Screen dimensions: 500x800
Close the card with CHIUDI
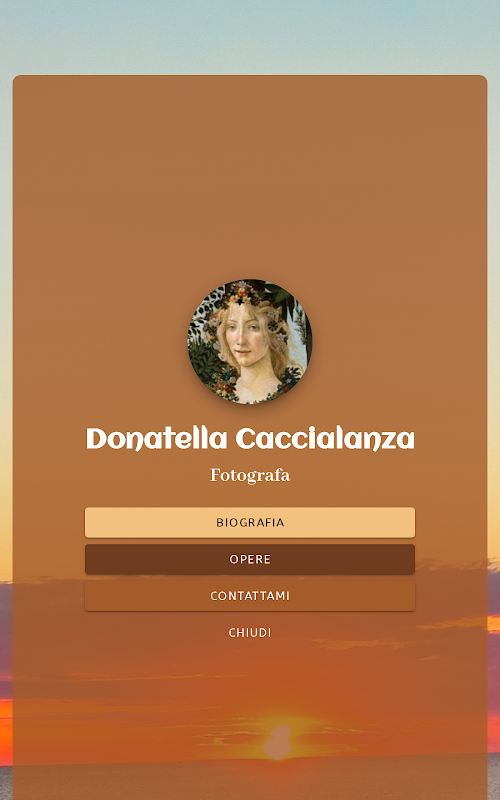pyautogui.click(x=250, y=633)
